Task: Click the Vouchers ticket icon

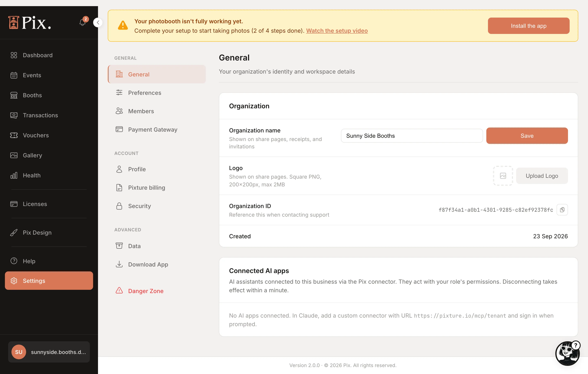Action: pyautogui.click(x=14, y=135)
